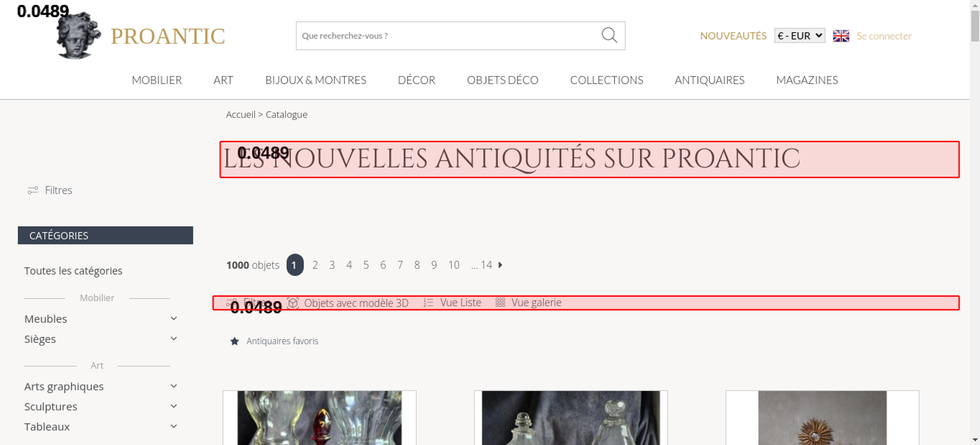Go to next page arrow in pagination
This screenshot has width=980, height=445.
pyautogui.click(x=500, y=265)
